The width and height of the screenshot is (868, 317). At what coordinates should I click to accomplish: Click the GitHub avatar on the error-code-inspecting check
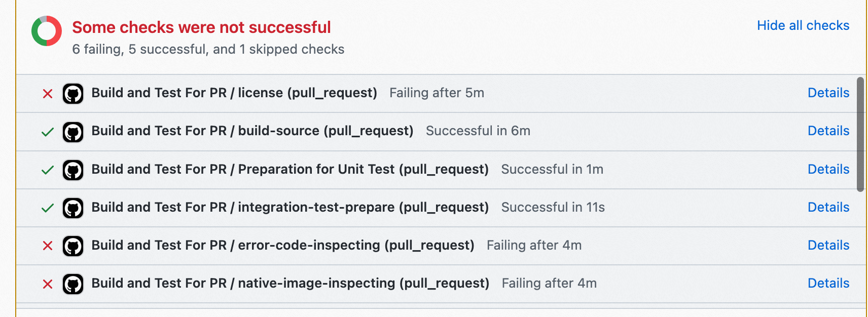(x=73, y=246)
